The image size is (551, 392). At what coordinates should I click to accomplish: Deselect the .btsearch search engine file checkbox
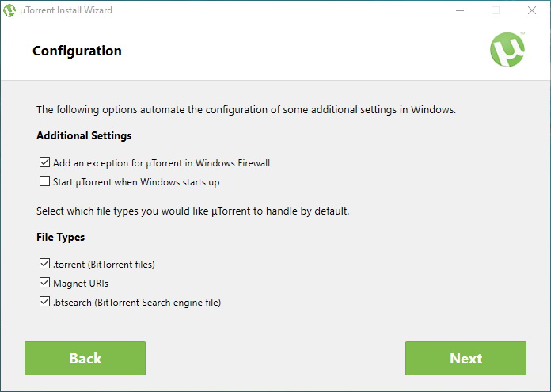[x=44, y=302]
